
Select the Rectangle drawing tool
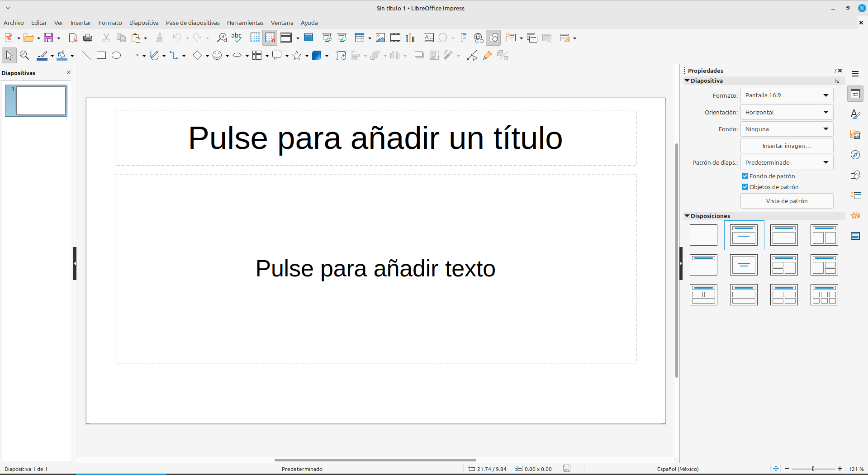pos(101,55)
